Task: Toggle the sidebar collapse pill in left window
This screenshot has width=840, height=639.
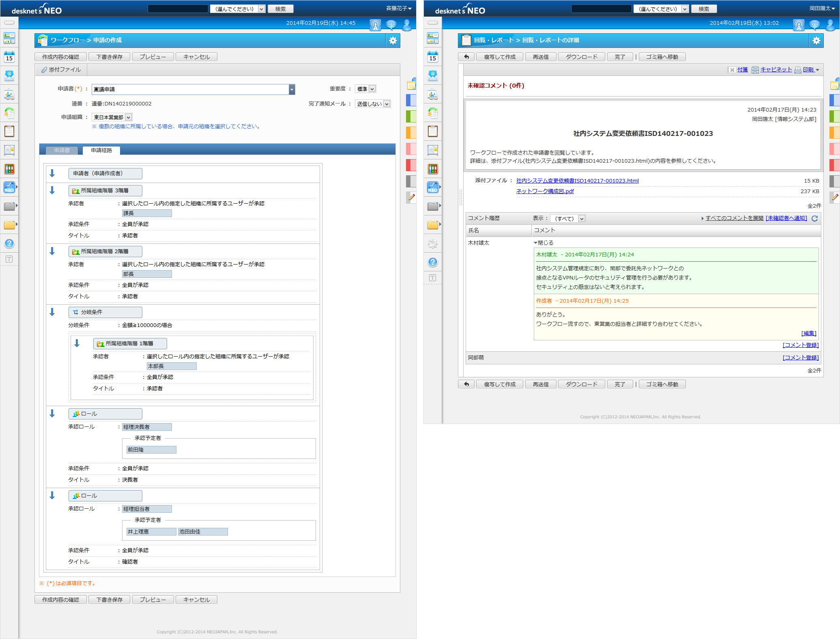Action: coord(9,23)
